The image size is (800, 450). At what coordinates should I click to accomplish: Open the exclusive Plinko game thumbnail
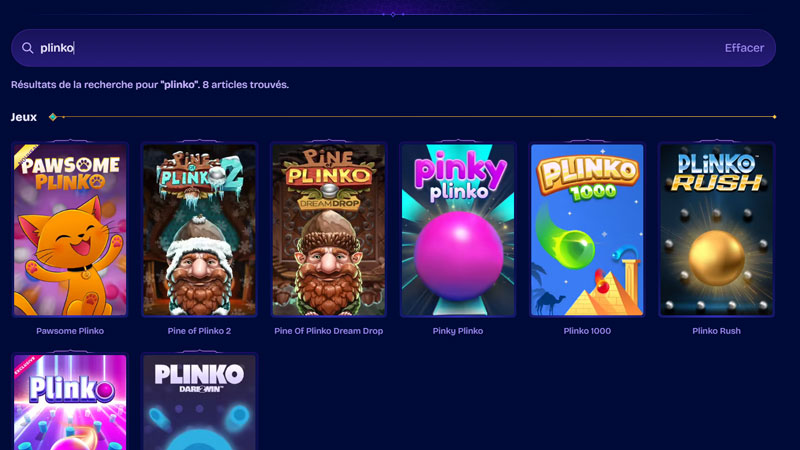[70, 403]
